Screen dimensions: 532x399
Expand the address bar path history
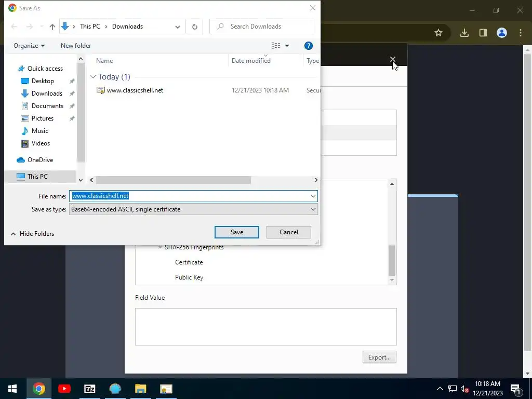tap(178, 26)
